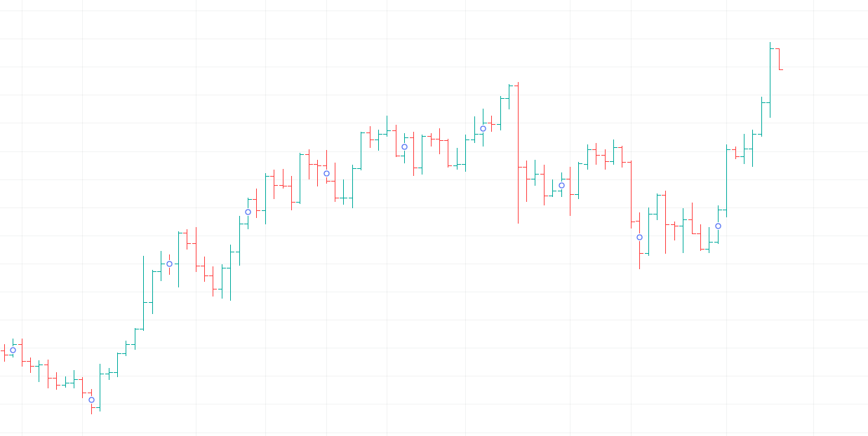This screenshot has width=868, height=436.
Task: Click the long red bar after the mid-chart peak
Action: click(518, 154)
